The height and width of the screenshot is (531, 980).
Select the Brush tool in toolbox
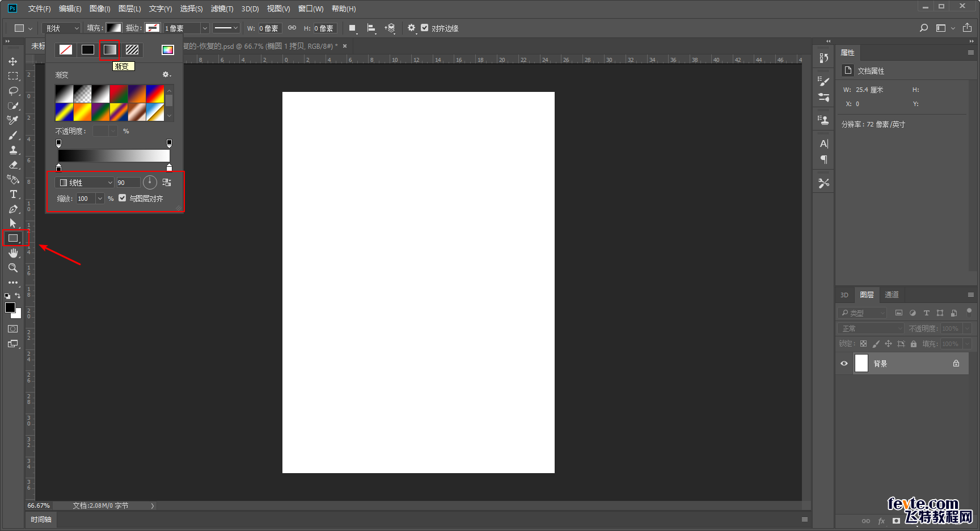tap(12, 135)
